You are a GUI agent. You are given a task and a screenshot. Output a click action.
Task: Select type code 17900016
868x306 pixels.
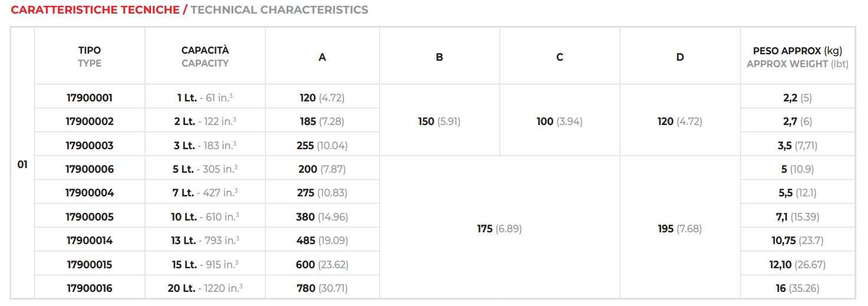point(90,288)
